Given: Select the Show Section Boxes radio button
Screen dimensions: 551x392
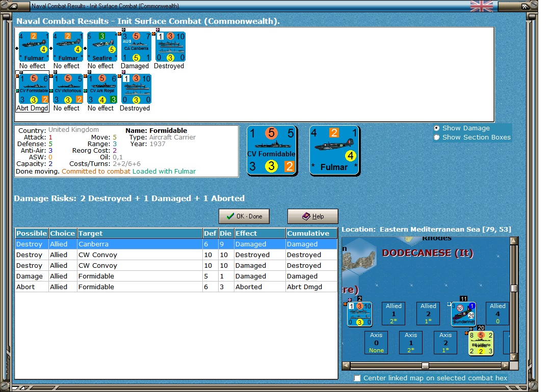Looking at the screenshot, I should pyautogui.click(x=436, y=137).
